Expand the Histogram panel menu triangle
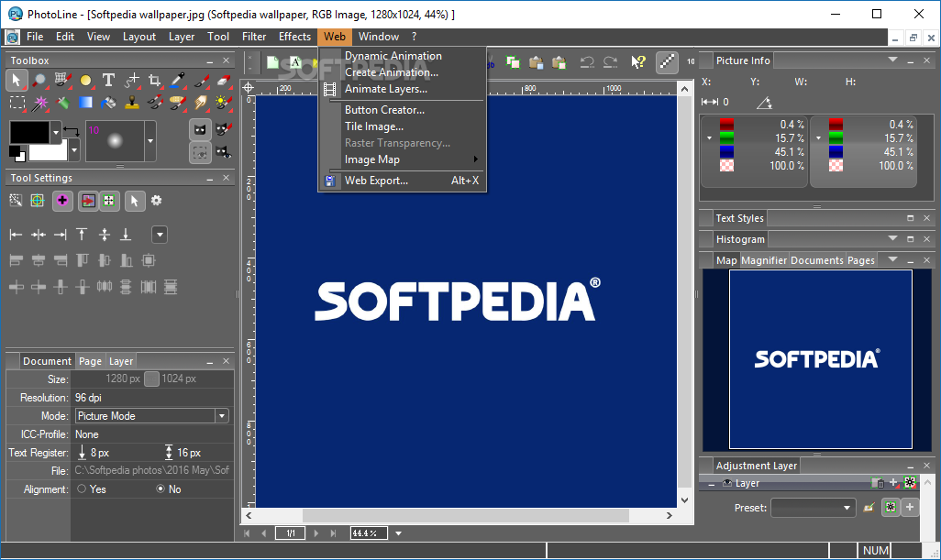 click(x=892, y=238)
